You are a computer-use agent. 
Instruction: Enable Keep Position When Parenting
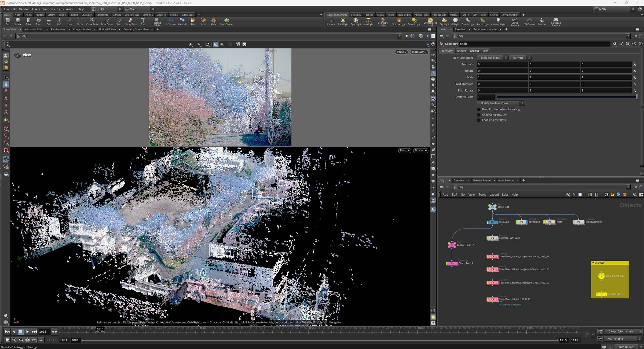479,110
